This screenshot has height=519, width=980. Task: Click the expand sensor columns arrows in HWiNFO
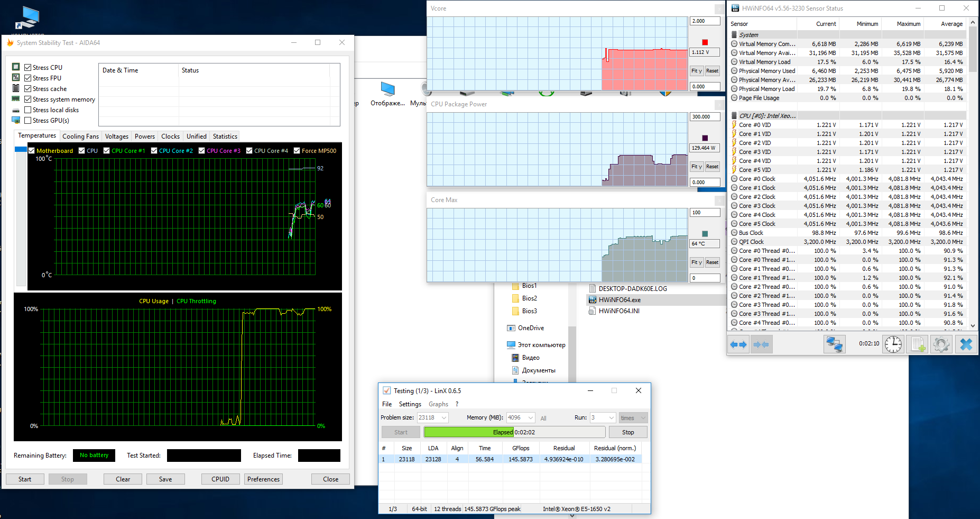tap(738, 344)
